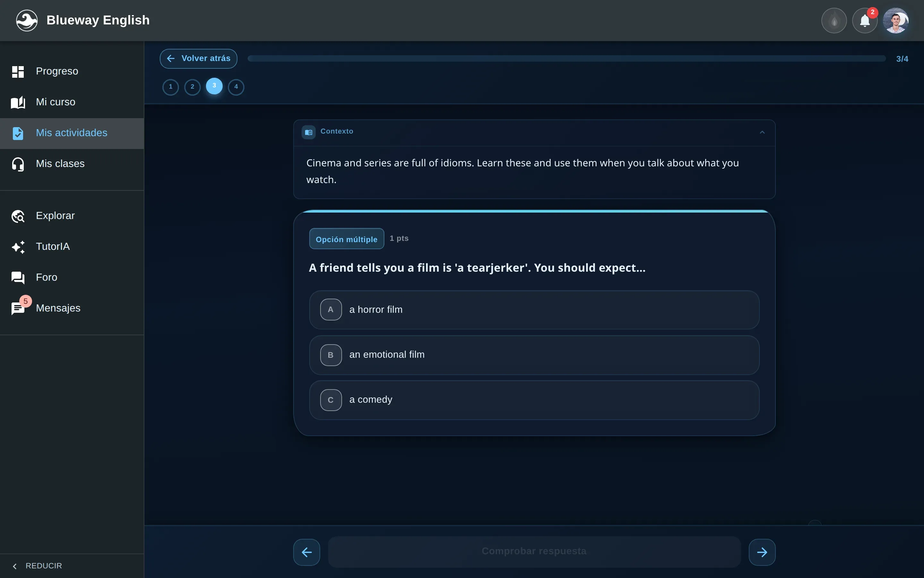Click the tearjerker question text
924x578 pixels.
click(x=477, y=268)
